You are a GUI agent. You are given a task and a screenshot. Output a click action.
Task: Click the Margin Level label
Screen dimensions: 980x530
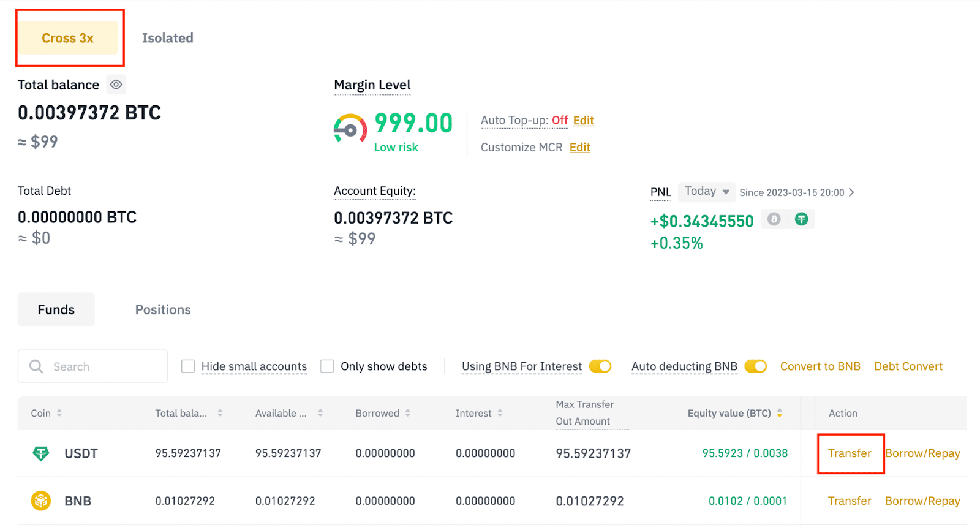372,85
